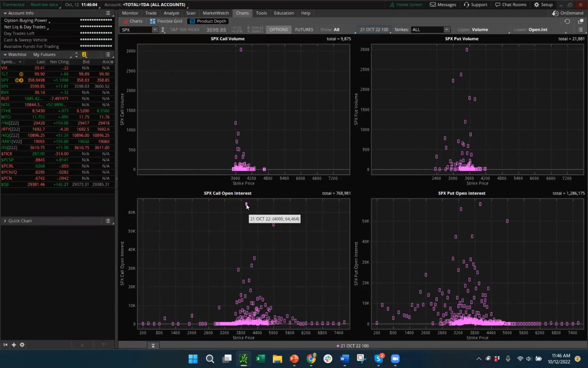The width and height of the screenshot is (588, 368).
Task: Click the collapse-to-bottom arrow icon below charts
Action: [153, 346]
